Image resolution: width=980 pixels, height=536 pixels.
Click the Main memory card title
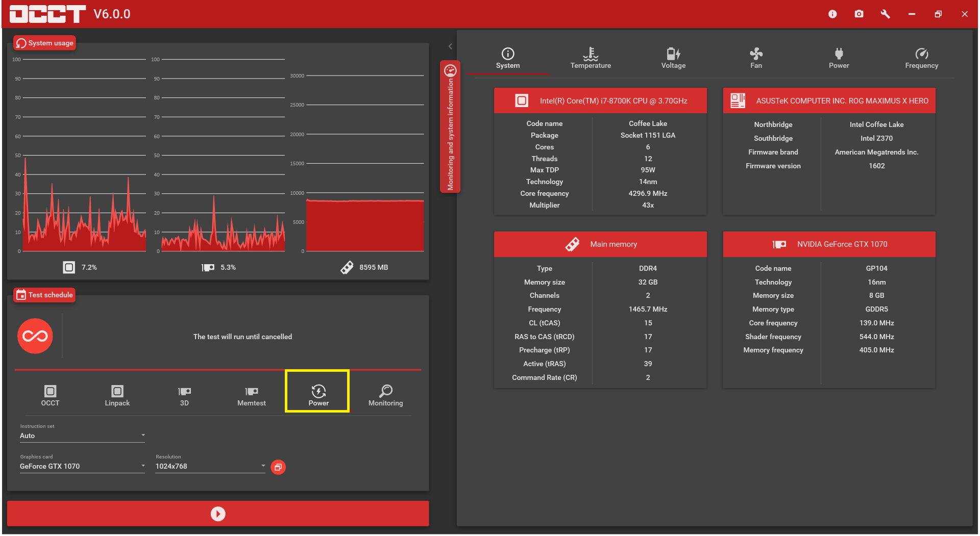pyautogui.click(x=614, y=244)
